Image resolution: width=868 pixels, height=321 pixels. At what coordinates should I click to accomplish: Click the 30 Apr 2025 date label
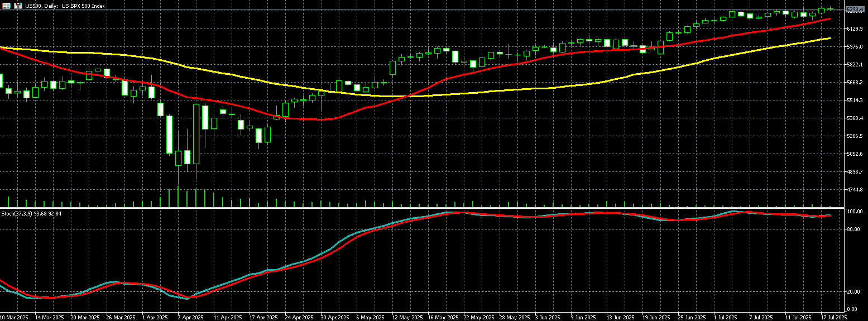pyautogui.click(x=335, y=317)
